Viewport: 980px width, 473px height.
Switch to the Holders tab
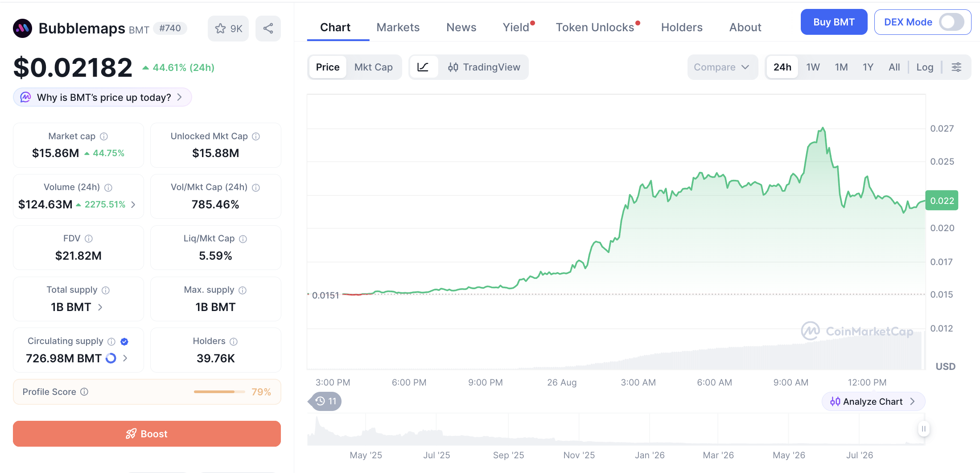[x=682, y=28]
